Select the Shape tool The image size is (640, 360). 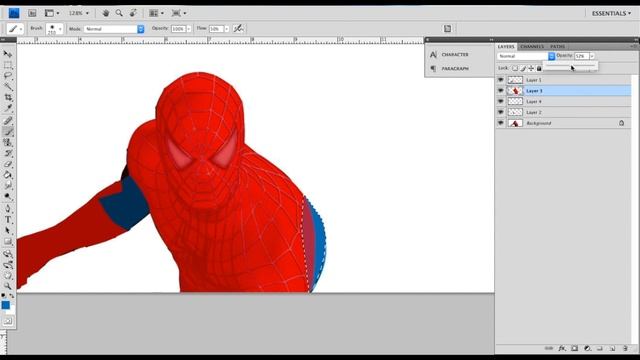tap(8, 241)
